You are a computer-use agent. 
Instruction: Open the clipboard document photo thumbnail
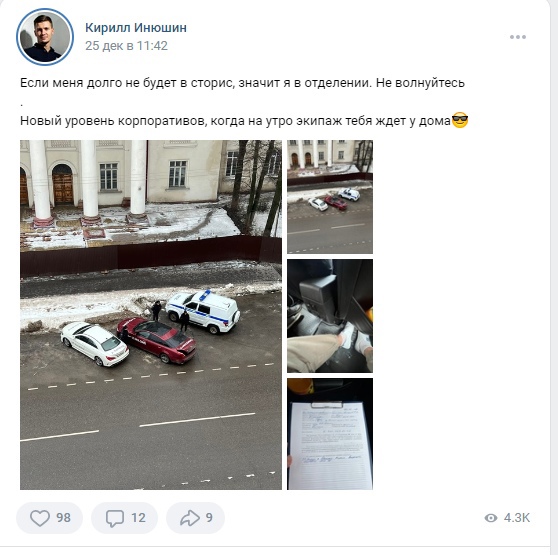[330, 434]
